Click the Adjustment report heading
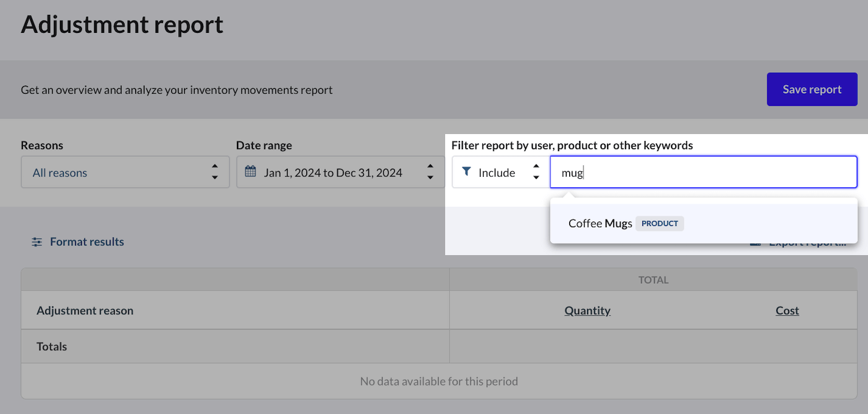The height and width of the screenshot is (414, 868). (122, 25)
